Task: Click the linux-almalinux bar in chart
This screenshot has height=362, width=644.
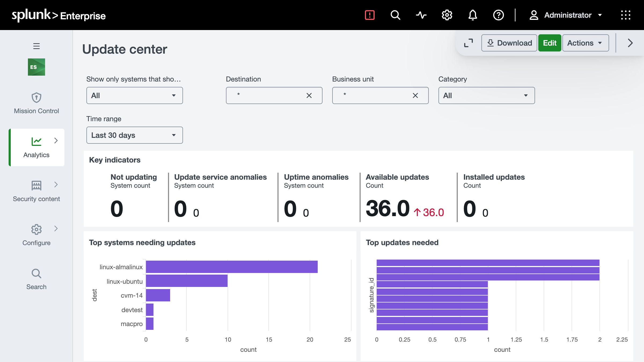Action: [232, 267]
